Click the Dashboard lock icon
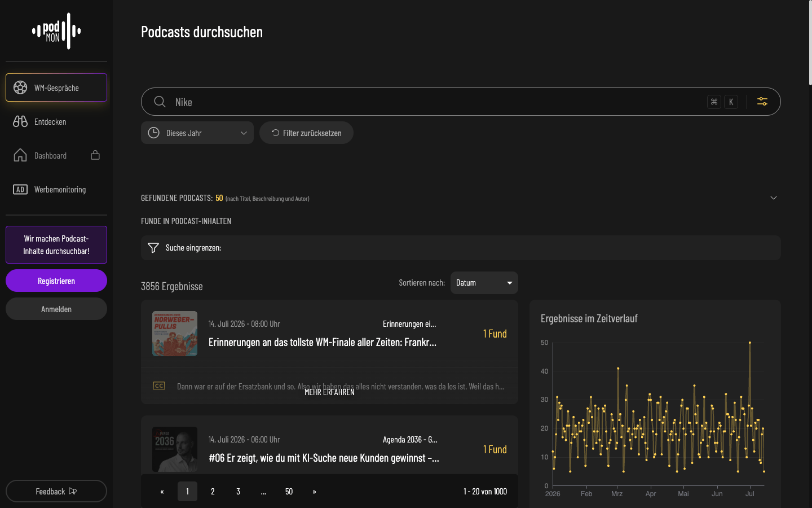The width and height of the screenshot is (812, 508). click(x=95, y=155)
